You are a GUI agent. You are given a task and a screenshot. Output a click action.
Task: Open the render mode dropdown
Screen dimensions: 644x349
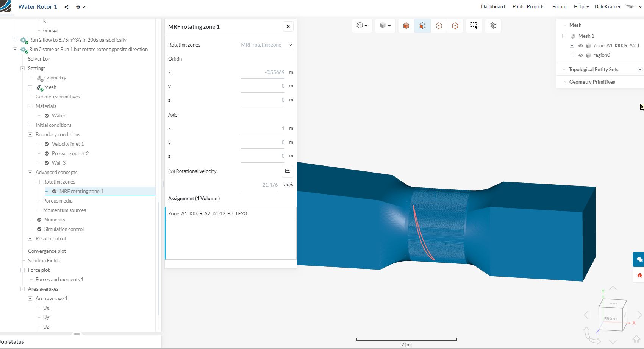[385, 26]
